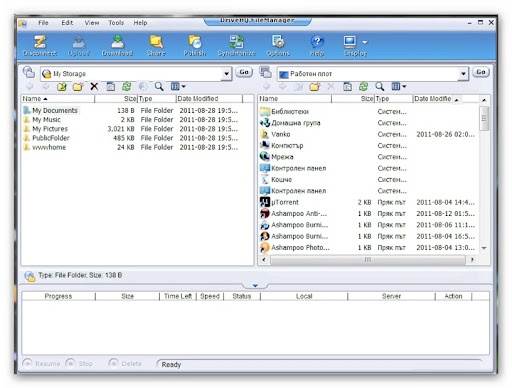Select the My Pictures folder
The height and width of the screenshot is (388, 512).
tap(50, 129)
